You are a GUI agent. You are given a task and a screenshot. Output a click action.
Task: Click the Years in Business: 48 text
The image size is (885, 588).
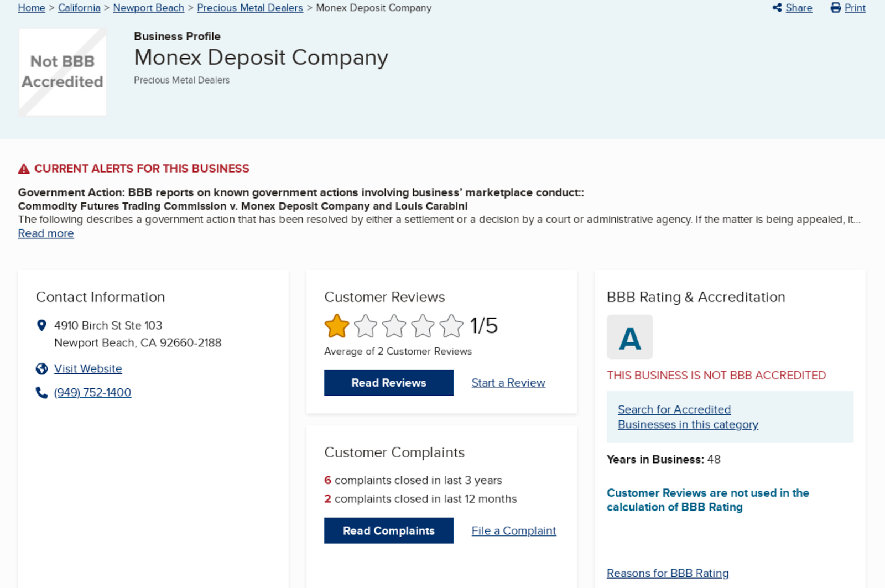[x=664, y=460]
